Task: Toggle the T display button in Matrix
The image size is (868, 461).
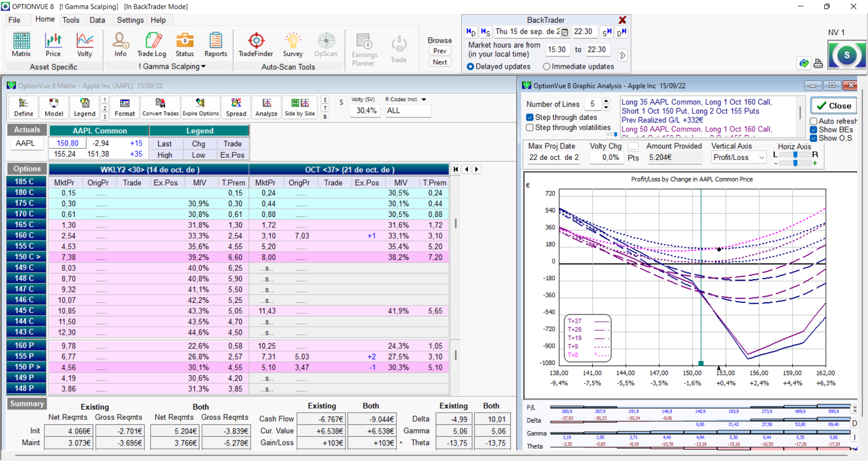Action: (x=325, y=108)
